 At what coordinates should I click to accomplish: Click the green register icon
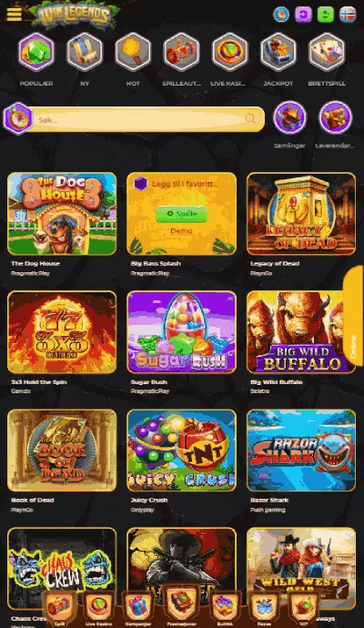[325, 15]
